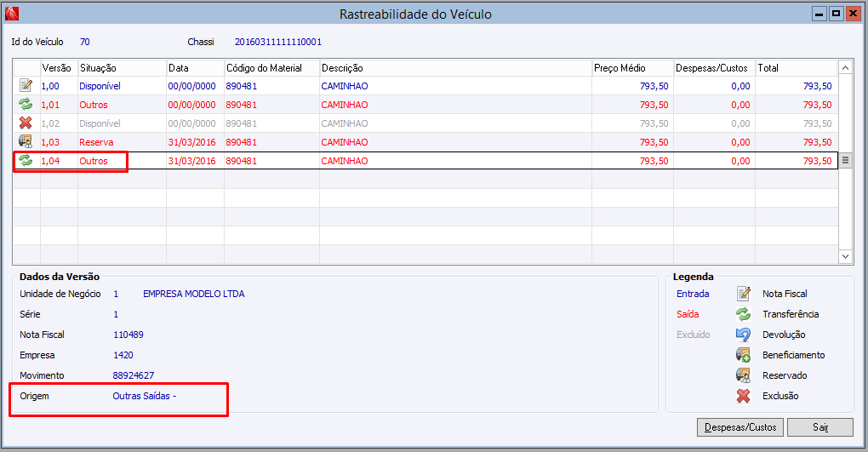Click the Entrada legend label
The width and height of the screenshot is (868, 452).
pyautogui.click(x=693, y=294)
